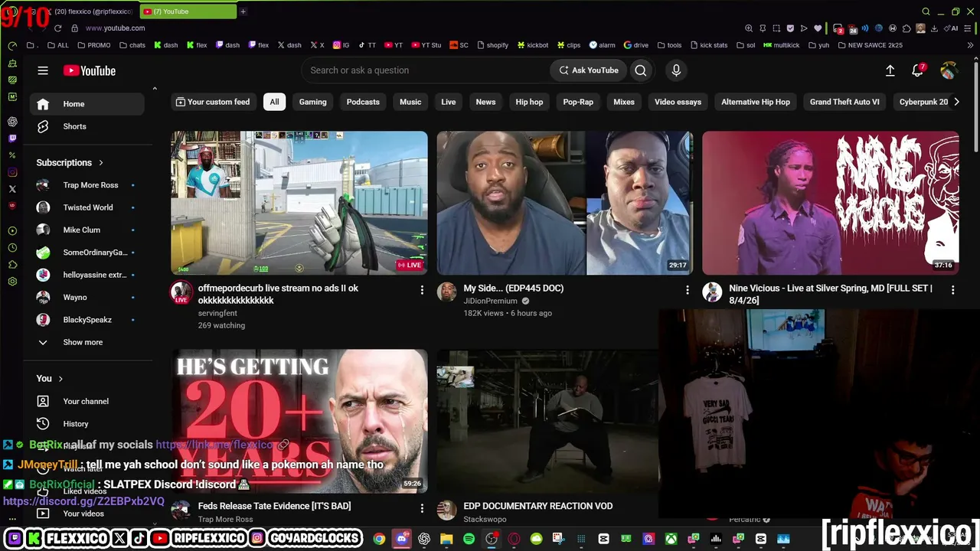Reload the page in the browser
This screenshot has height=551, width=980.
point(57,28)
